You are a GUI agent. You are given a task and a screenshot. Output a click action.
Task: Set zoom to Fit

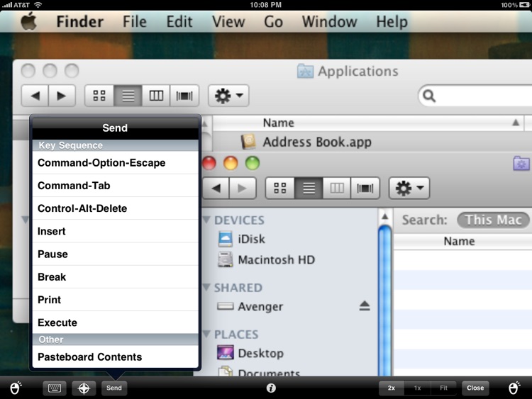coord(443,388)
